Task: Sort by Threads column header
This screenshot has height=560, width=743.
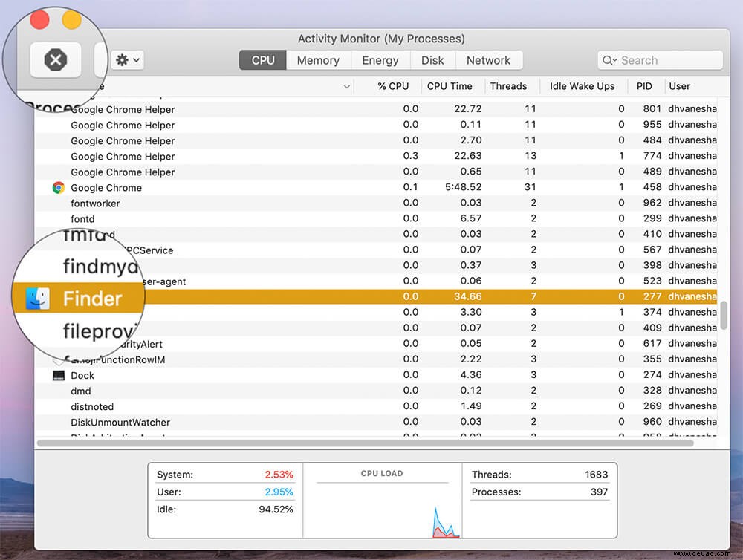Action: click(x=508, y=86)
